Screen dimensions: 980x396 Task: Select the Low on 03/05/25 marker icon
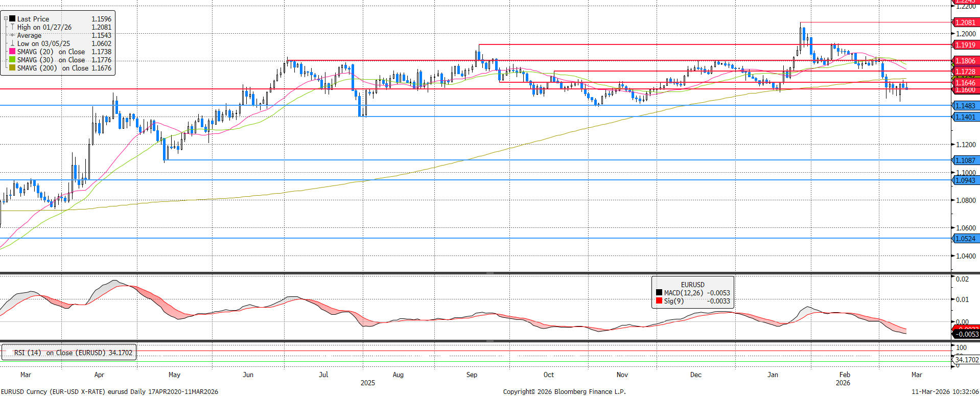click(12, 43)
